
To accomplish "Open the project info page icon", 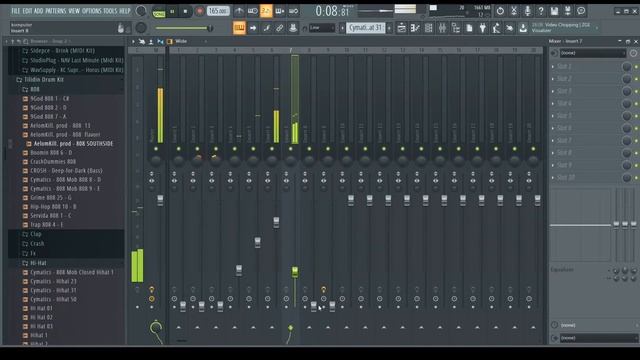I will coord(469,28).
